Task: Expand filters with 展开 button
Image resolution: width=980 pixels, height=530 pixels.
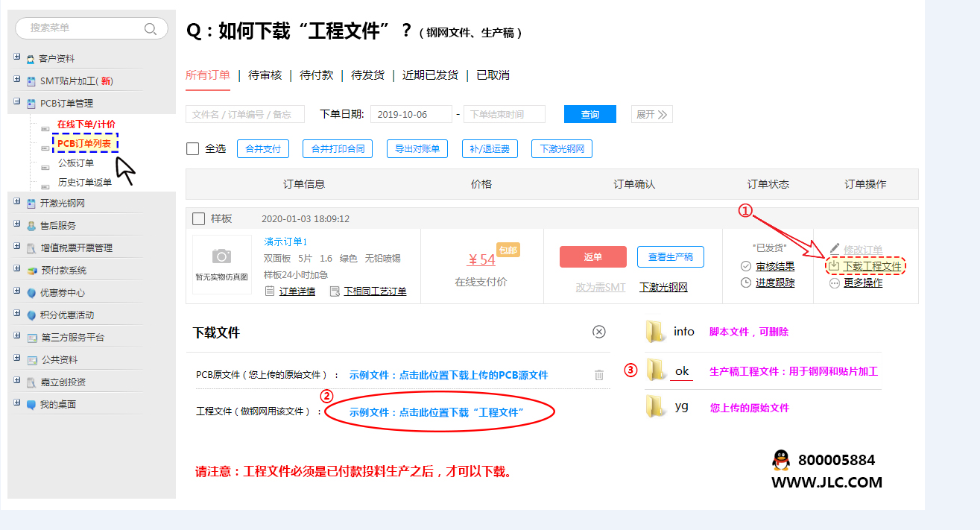Action: (x=652, y=114)
